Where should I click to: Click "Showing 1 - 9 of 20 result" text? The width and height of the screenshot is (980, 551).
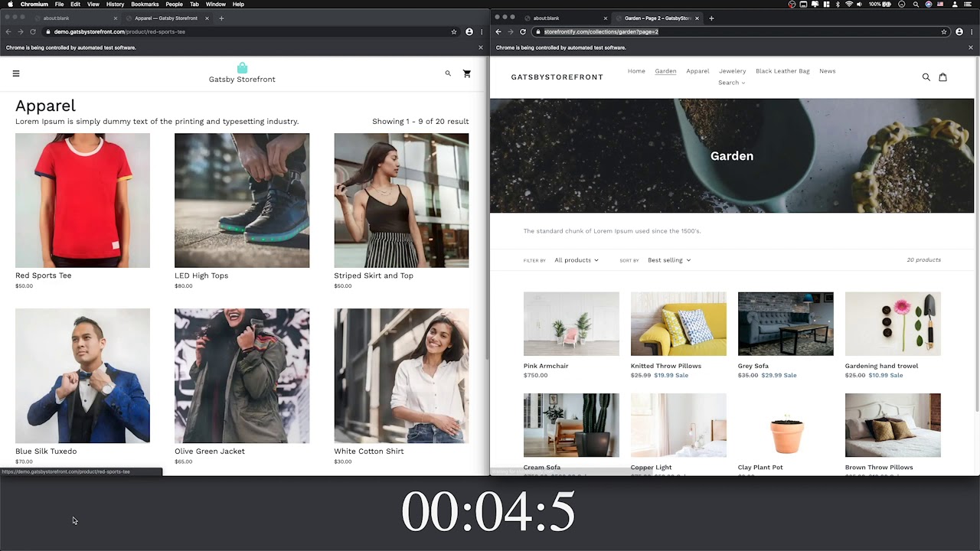click(x=420, y=122)
